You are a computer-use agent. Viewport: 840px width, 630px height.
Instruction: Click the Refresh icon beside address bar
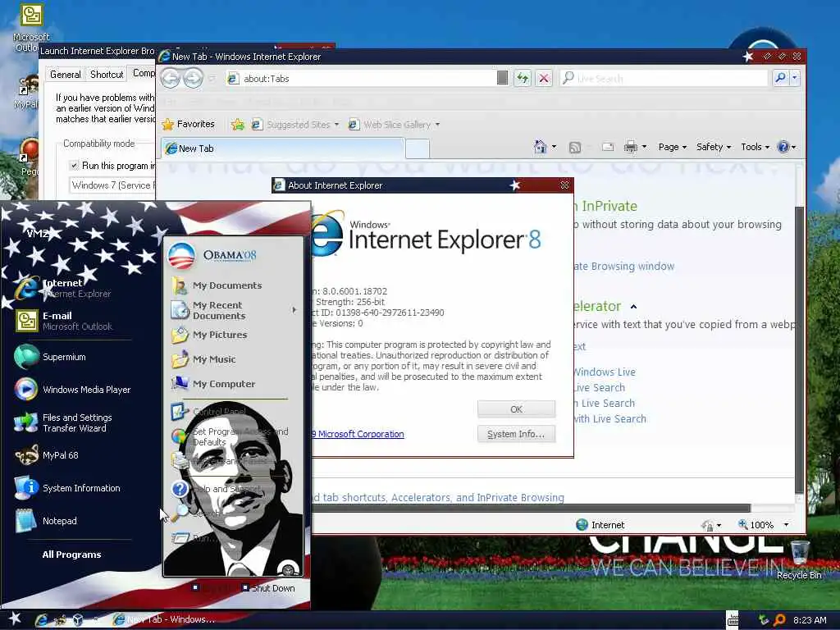tap(522, 78)
